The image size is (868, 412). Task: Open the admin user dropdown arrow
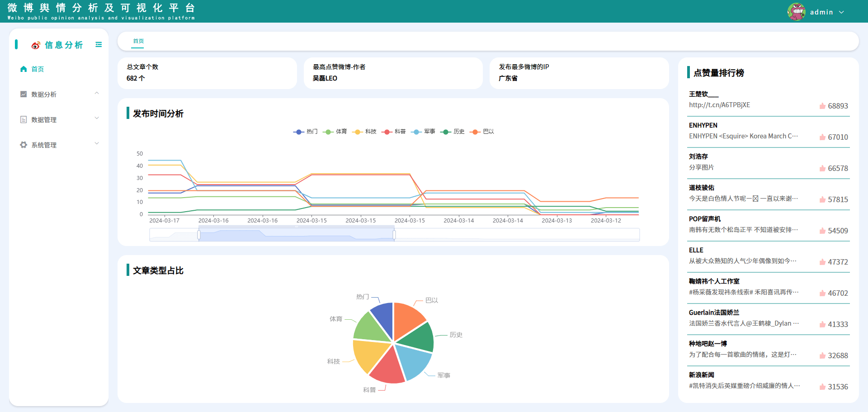[841, 12]
